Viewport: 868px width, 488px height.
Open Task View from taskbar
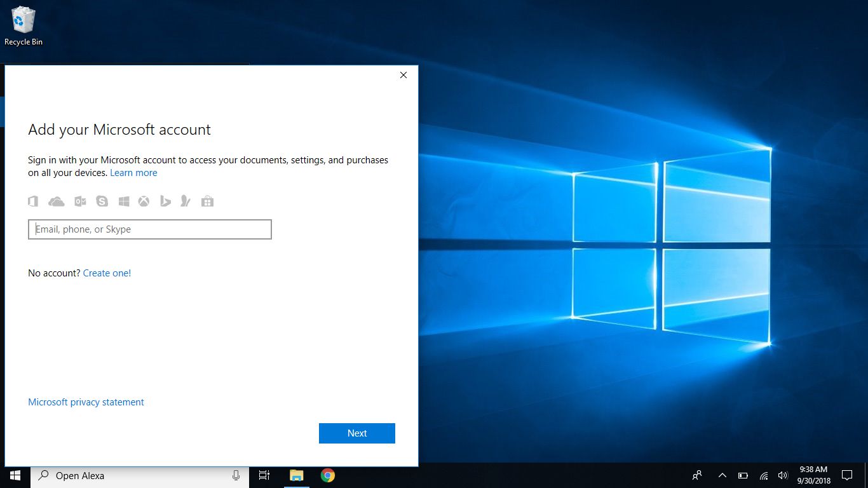pos(264,475)
